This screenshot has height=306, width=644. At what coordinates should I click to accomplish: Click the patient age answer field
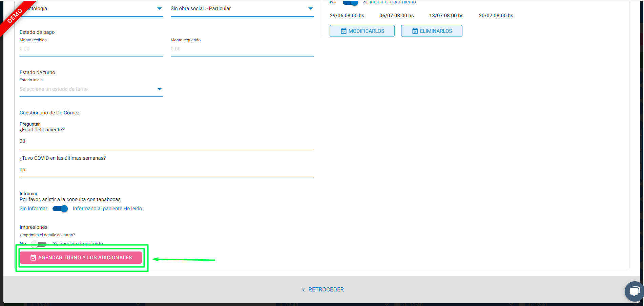pos(167,141)
